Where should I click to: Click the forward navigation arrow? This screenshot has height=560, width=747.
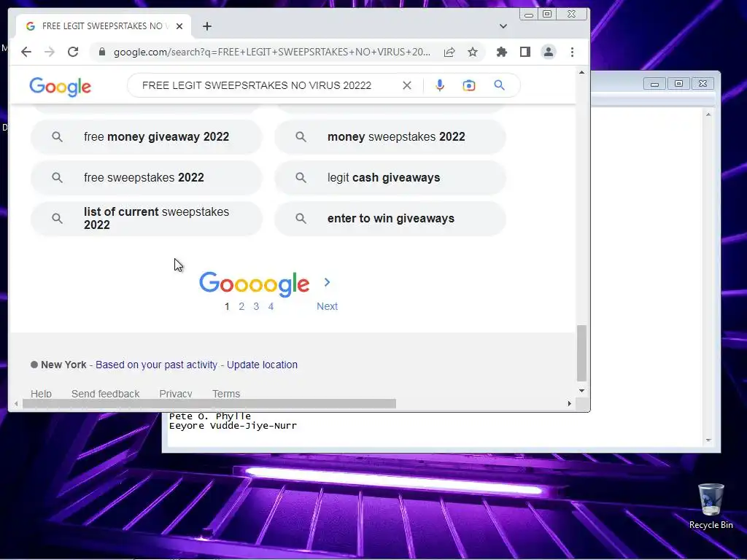click(50, 52)
